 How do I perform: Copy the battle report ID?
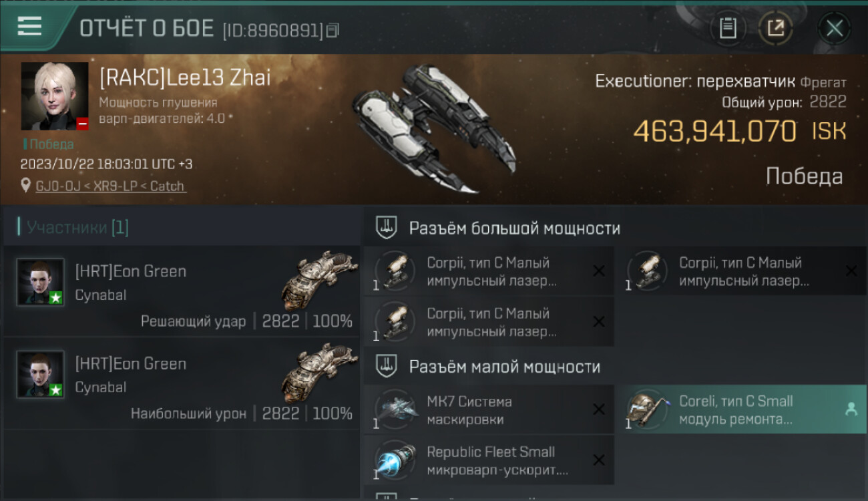point(333,30)
